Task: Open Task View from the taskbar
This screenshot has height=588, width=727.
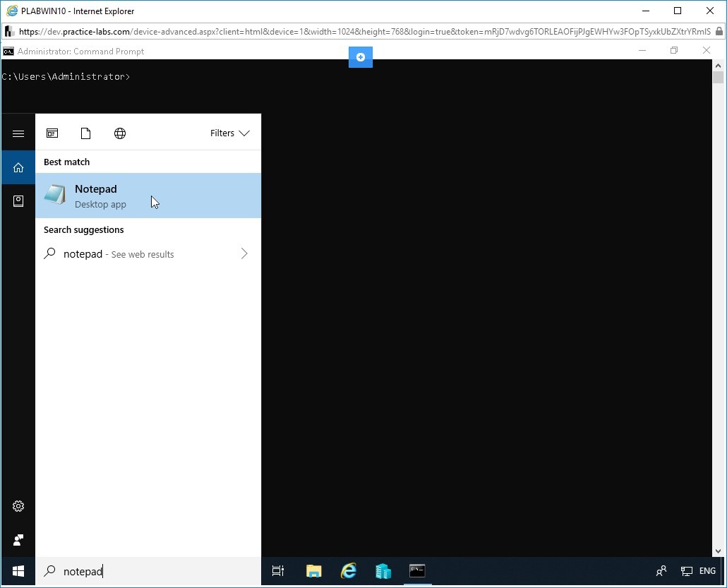Action: coord(277,571)
